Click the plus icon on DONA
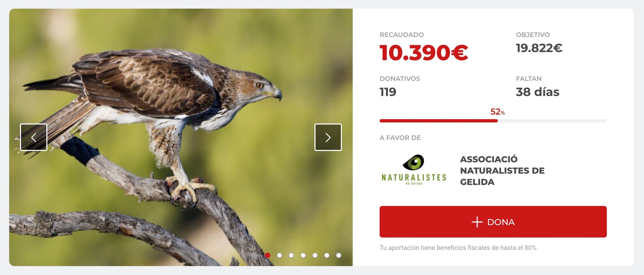 pyautogui.click(x=477, y=222)
